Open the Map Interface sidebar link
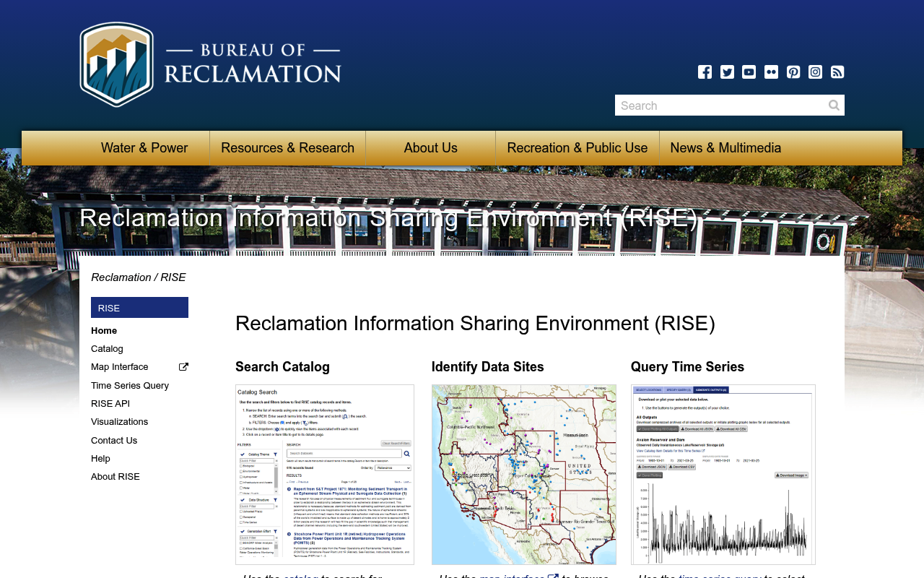Viewport: 924px width, 578px height. pyautogui.click(x=120, y=367)
